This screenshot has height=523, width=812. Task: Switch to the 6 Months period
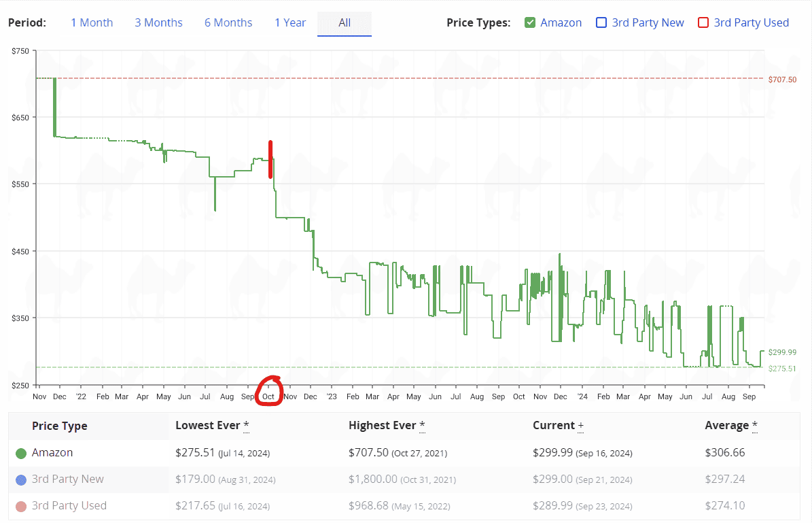pyautogui.click(x=228, y=23)
